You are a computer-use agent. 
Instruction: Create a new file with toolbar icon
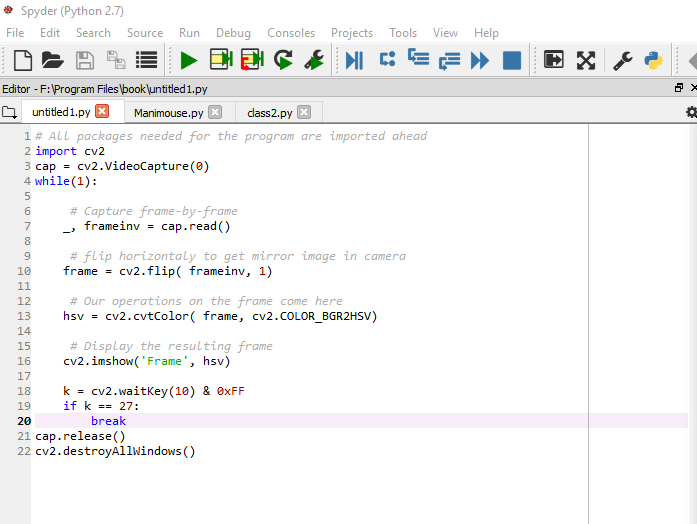point(23,60)
